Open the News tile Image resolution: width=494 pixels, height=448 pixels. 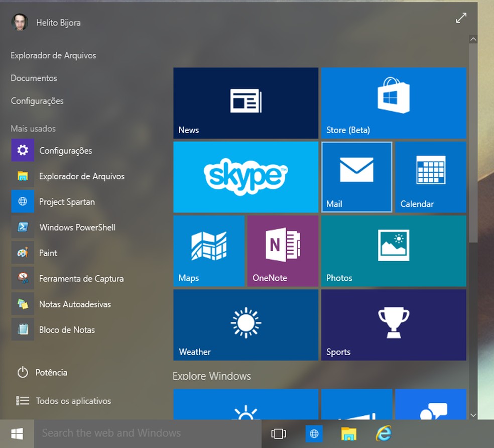tap(245, 102)
